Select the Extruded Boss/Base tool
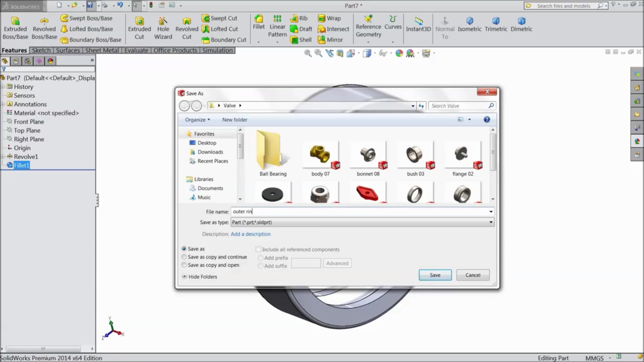The height and width of the screenshot is (362, 644). pyautogui.click(x=15, y=28)
